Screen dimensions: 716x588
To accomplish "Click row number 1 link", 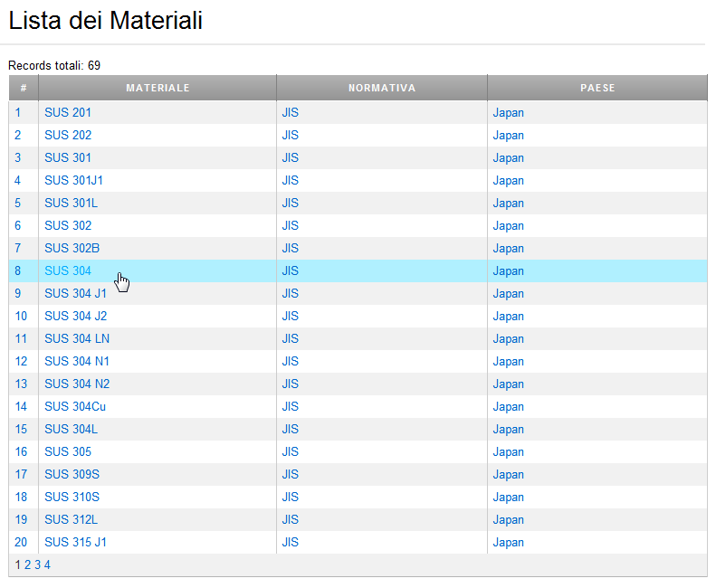I will pyautogui.click(x=17, y=112).
